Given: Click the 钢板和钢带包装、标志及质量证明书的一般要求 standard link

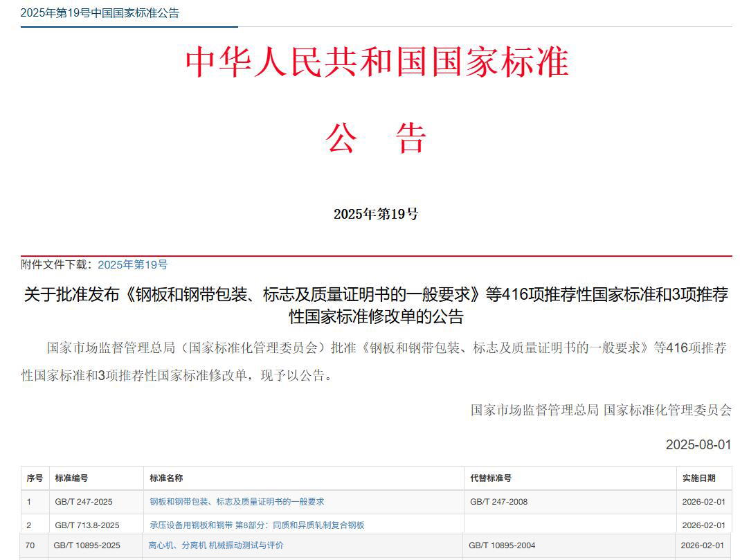Looking at the screenshot, I should point(235,502).
